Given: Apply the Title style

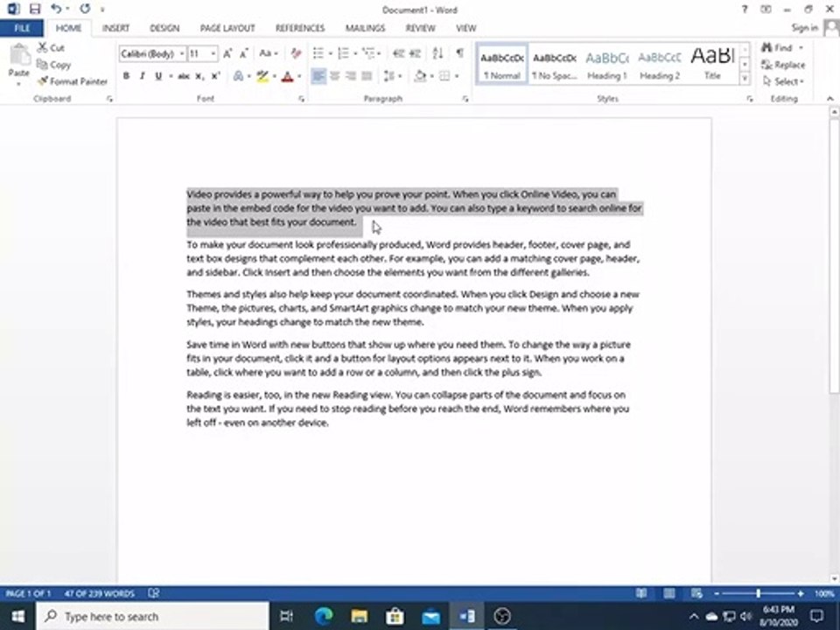Looking at the screenshot, I should tap(712, 64).
